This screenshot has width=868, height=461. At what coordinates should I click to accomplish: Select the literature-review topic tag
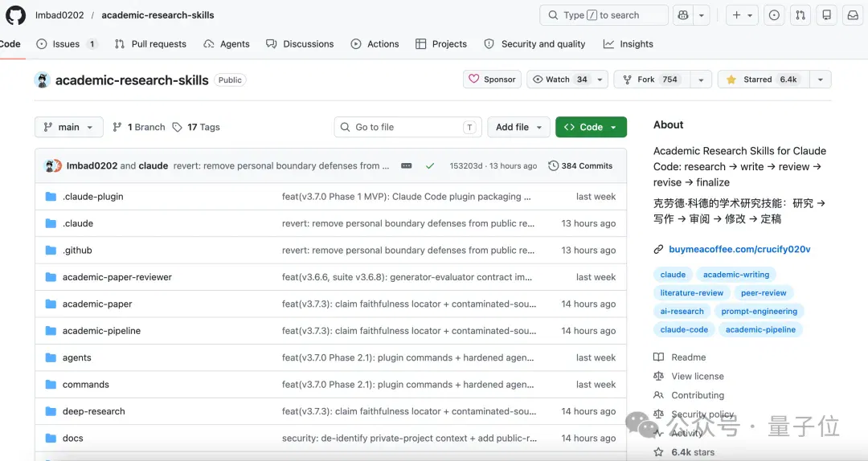(692, 293)
